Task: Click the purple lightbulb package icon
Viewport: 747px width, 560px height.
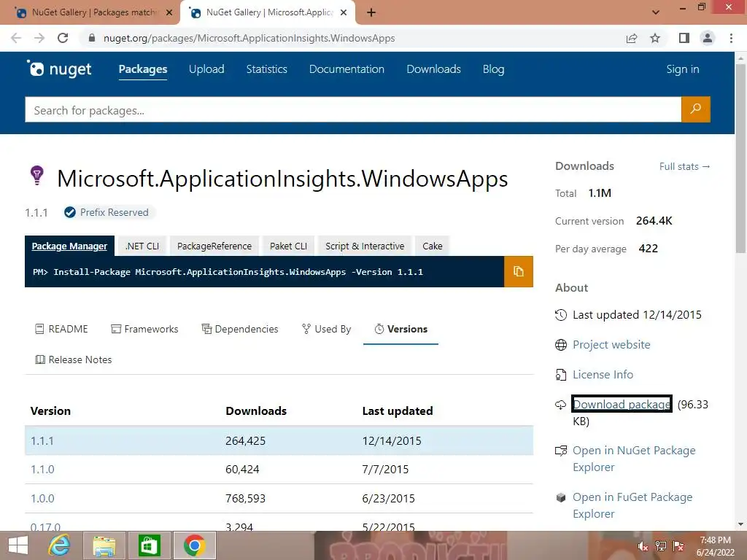Action: coord(37,176)
